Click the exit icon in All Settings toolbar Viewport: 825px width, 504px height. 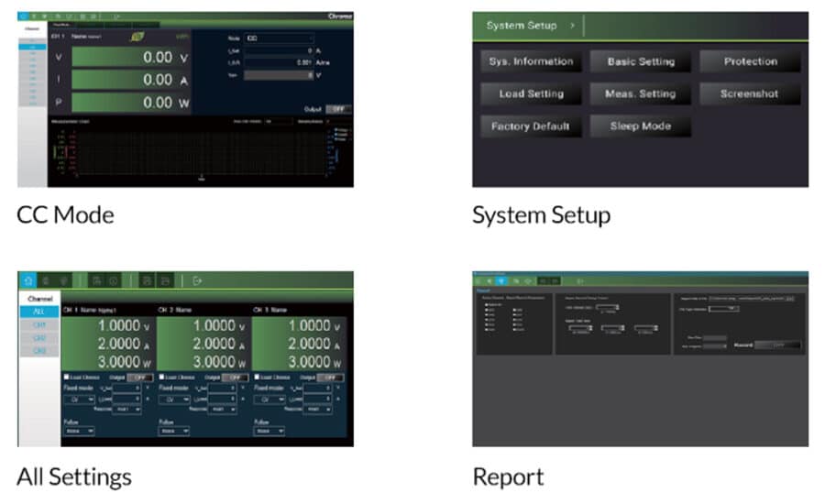196,281
